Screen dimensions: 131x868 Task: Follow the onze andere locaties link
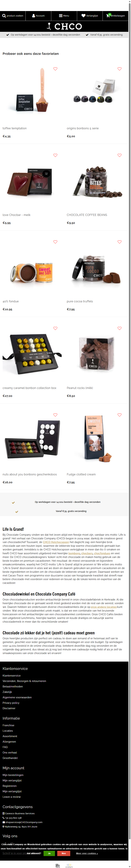103,607
